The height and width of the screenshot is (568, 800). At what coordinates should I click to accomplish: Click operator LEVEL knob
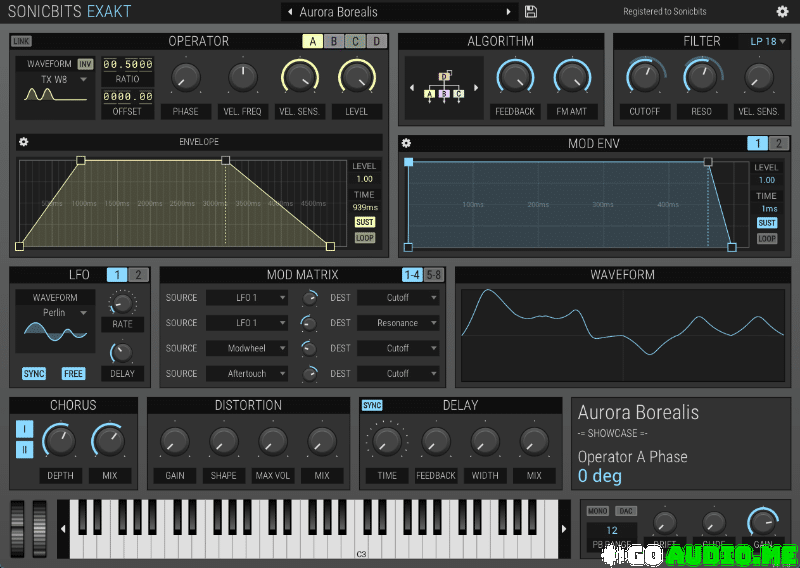(357, 78)
